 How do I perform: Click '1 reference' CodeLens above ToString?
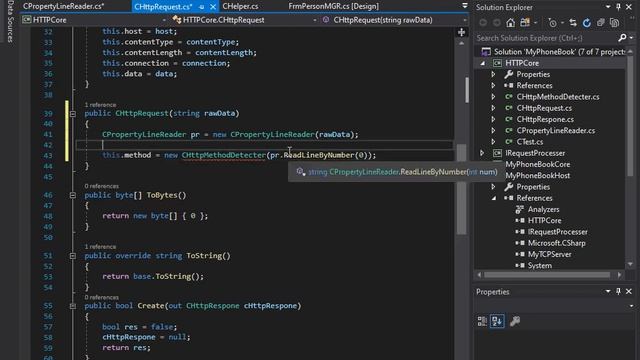(x=100, y=247)
